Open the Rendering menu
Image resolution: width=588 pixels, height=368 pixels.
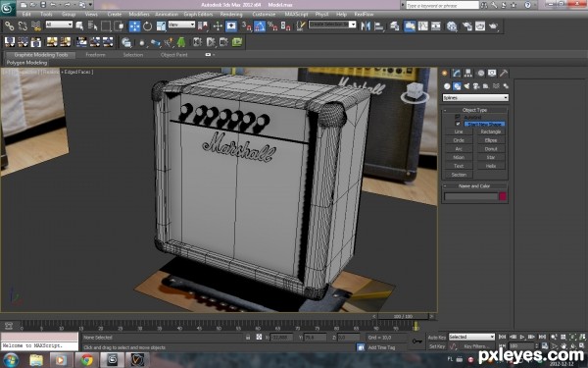click(231, 15)
